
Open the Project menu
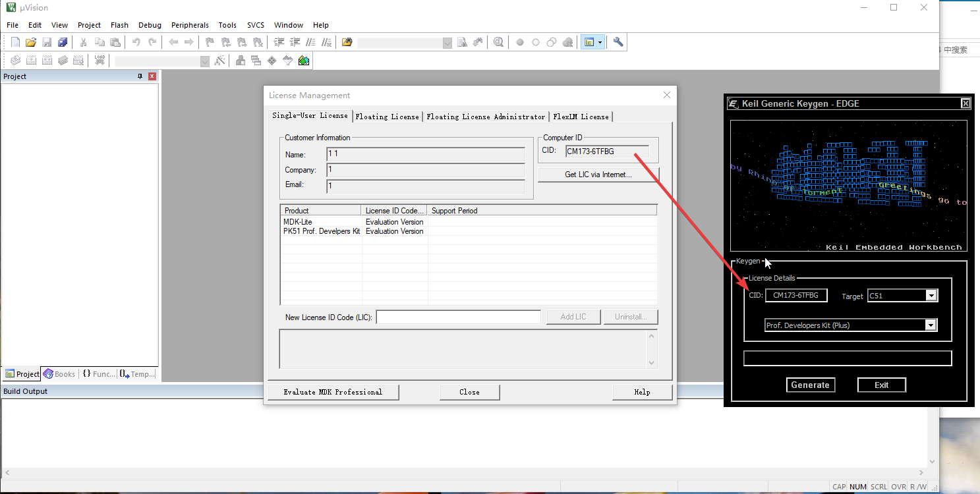coord(89,25)
